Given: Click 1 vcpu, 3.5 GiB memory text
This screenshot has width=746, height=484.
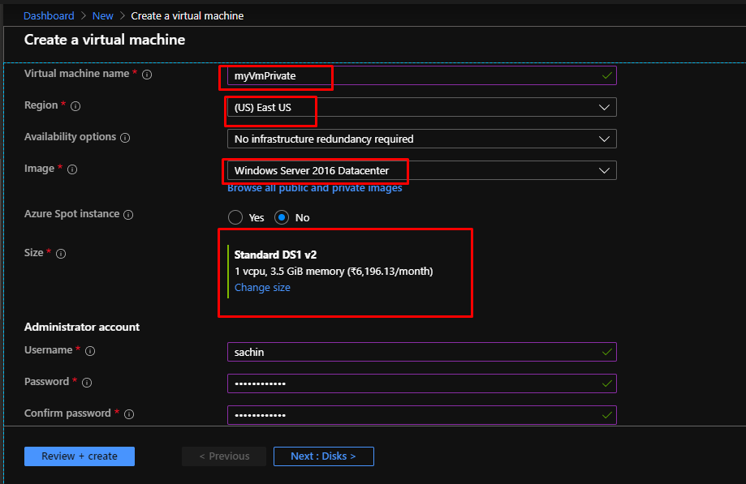Looking at the screenshot, I should [334, 271].
